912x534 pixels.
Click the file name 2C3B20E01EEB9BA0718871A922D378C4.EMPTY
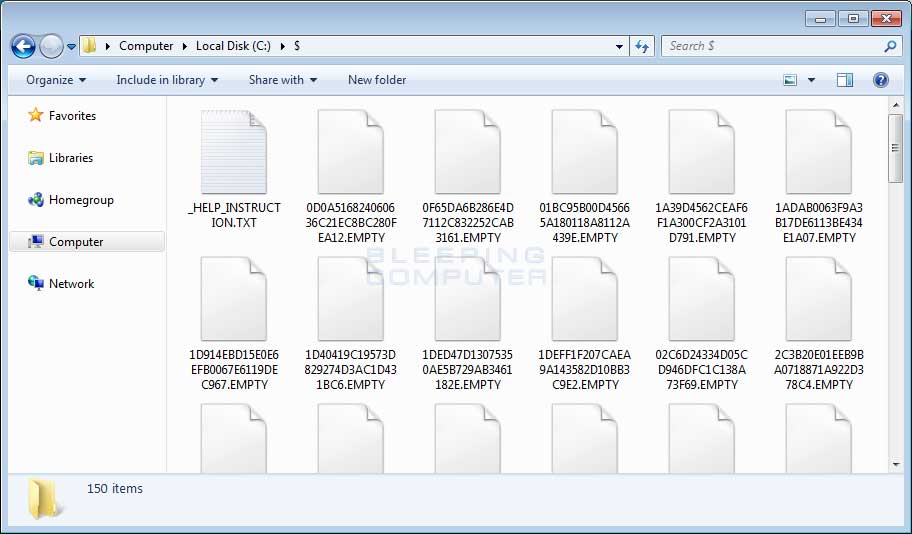tap(818, 370)
